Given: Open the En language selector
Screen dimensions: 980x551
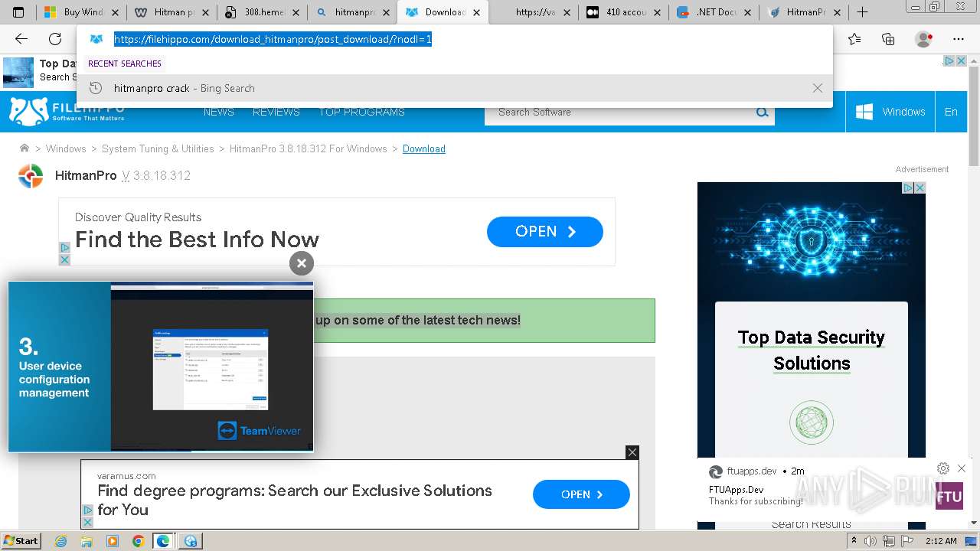Looking at the screenshot, I should coord(951,112).
